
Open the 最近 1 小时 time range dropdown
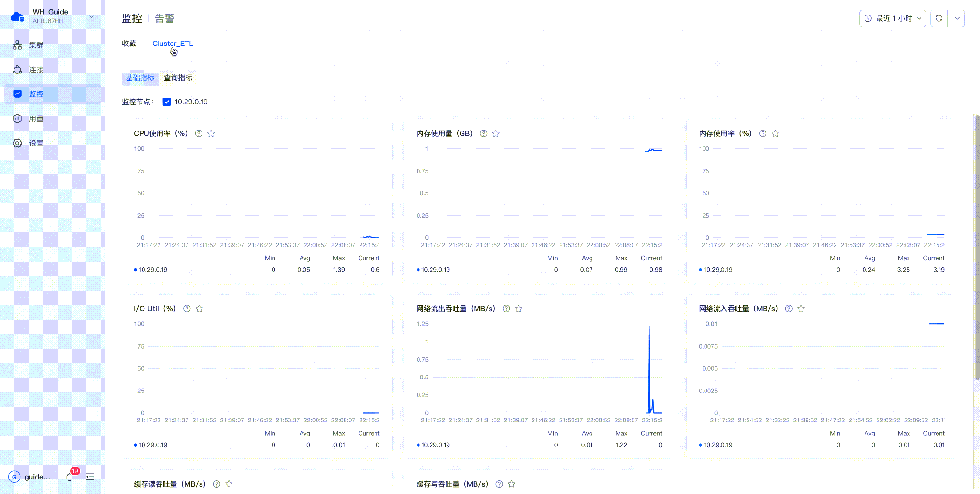tap(892, 18)
